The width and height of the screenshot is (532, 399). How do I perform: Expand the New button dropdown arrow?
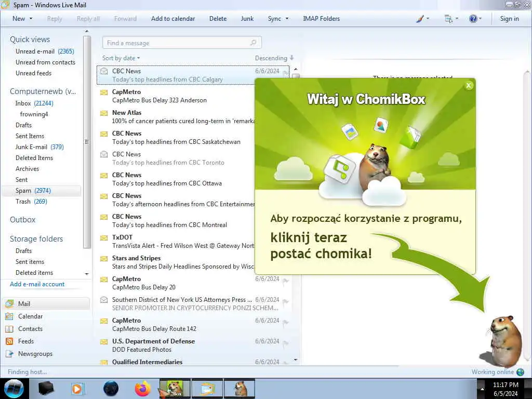(31, 19)
